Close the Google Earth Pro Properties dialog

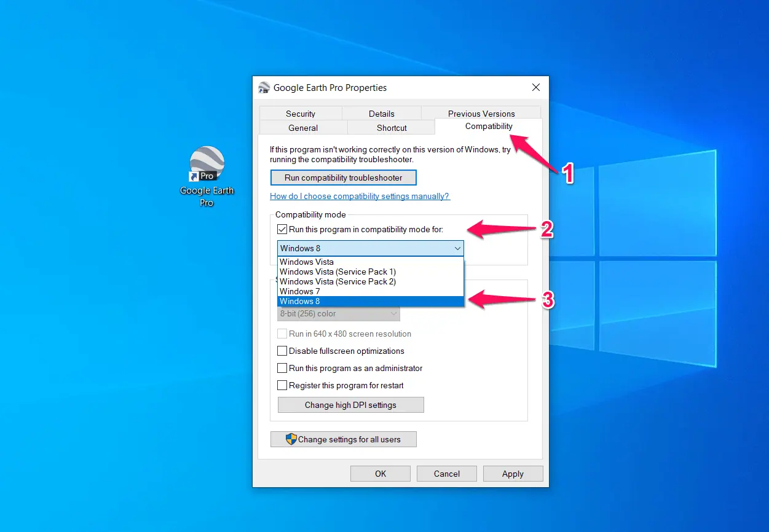(535, 88)
